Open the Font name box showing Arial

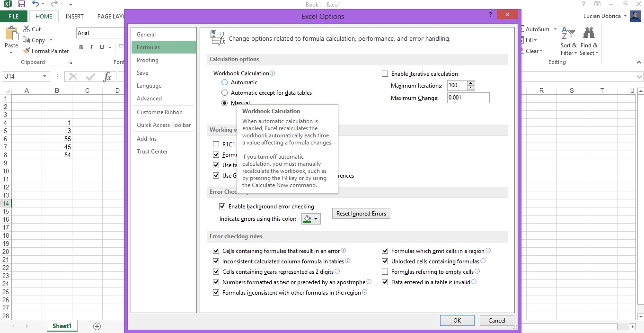(x=100, y=33)
